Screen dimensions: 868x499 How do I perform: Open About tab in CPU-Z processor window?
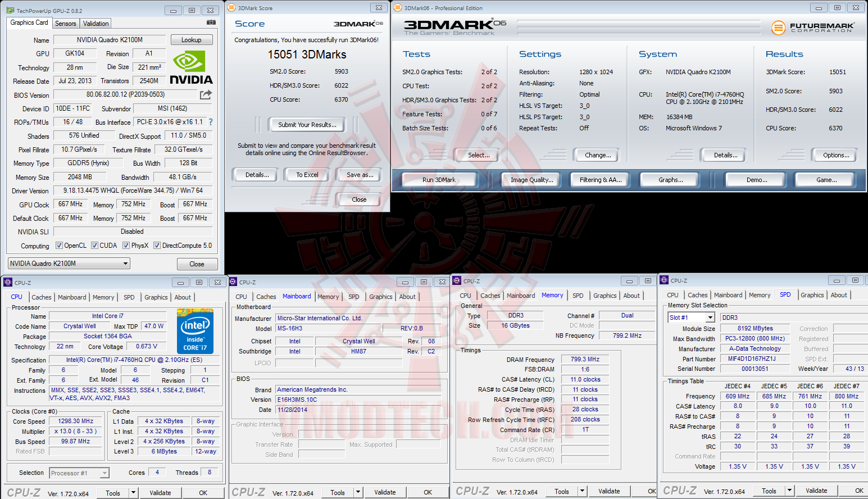coord(183,297)
